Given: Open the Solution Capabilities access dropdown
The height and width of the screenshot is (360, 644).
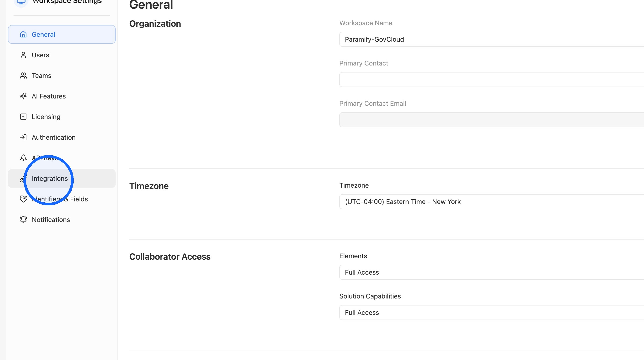Looking at the screenshot, I should [x=491, y=313].
